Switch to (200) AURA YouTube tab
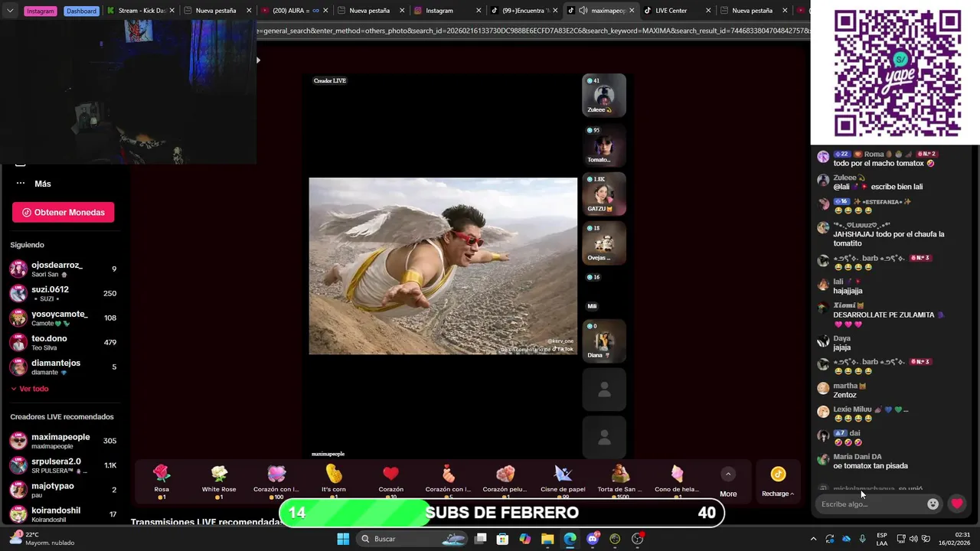This screenshot has height=551, width=980. coord(295,11)
